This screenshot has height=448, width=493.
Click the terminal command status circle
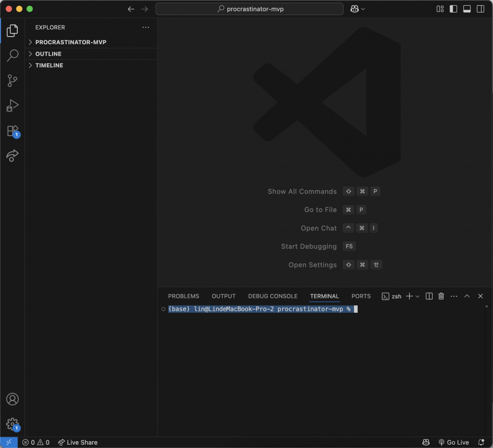pos(164,309)
